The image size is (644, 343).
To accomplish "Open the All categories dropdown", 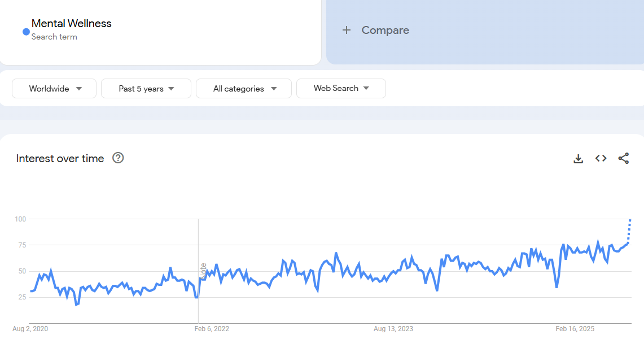I will [243, 89].
